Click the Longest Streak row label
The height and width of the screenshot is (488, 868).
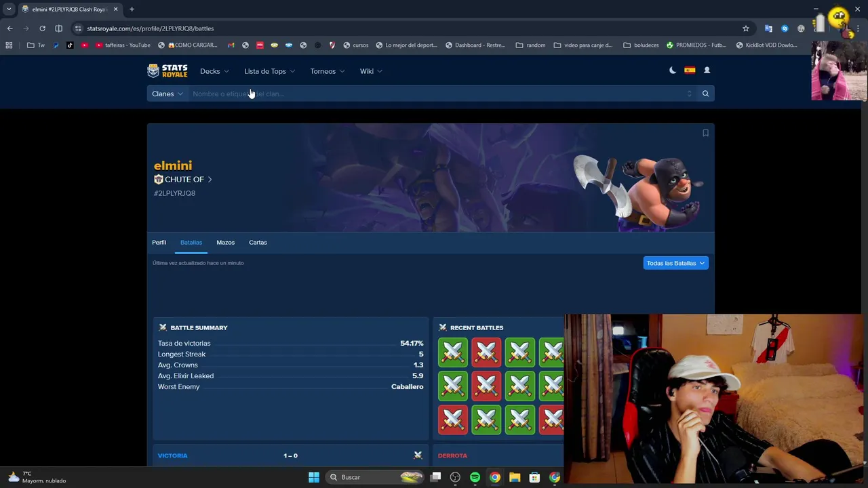[182, 354]
